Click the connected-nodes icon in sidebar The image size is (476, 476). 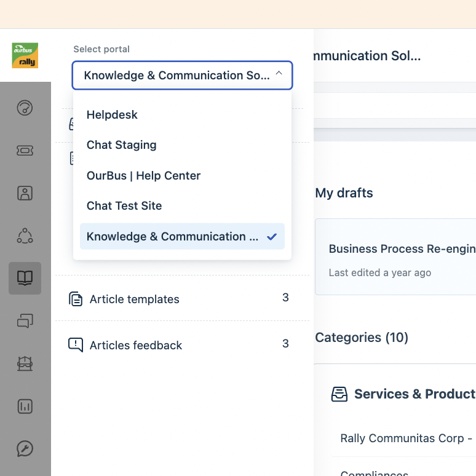click(25, 236)
